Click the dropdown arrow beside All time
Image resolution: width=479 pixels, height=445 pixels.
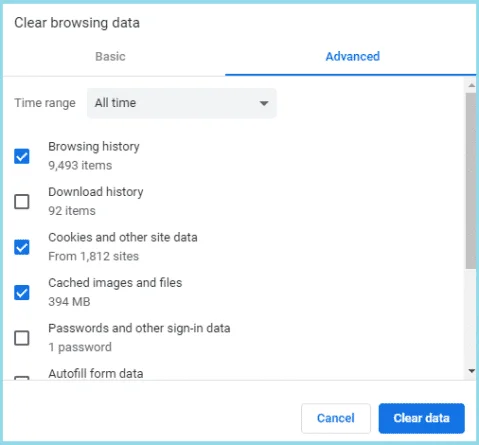click(264, 103)
